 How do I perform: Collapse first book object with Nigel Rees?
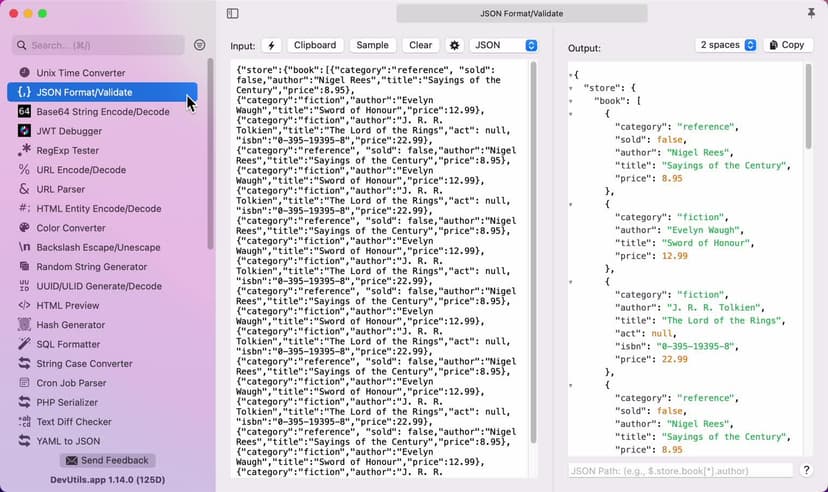click(571, 114)
